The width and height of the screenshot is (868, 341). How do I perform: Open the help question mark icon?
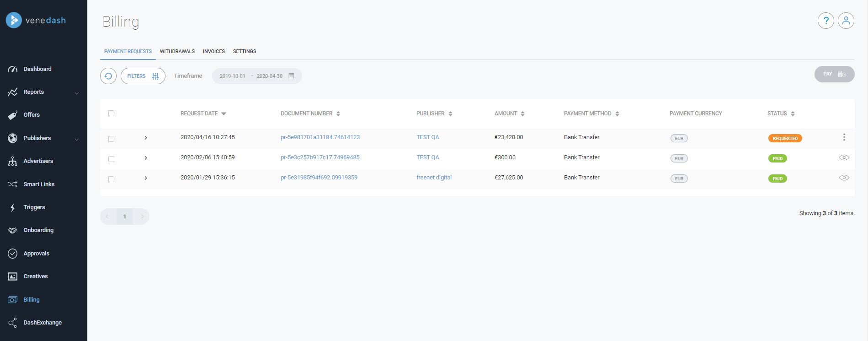click(825, 21)
